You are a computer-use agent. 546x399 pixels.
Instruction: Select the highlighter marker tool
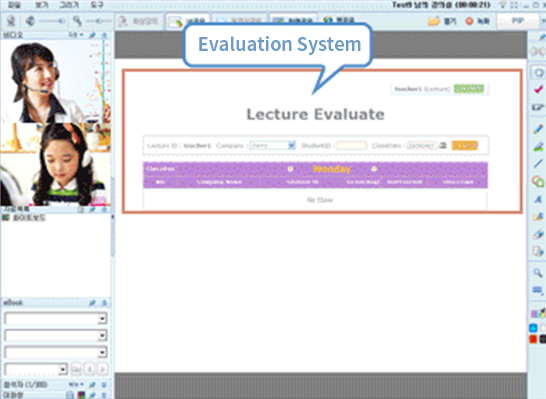click(x=538, y=146)
